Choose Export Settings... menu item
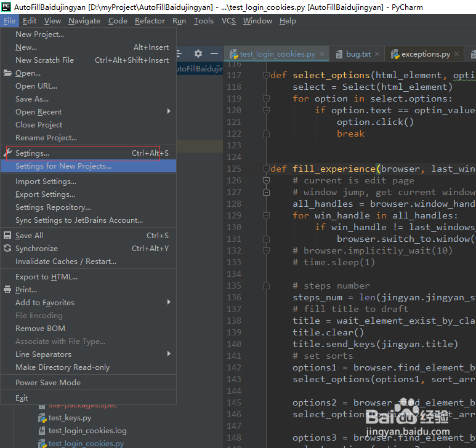Image resolution: width=476 pixels, height=448 pixels. coord(88,194)
